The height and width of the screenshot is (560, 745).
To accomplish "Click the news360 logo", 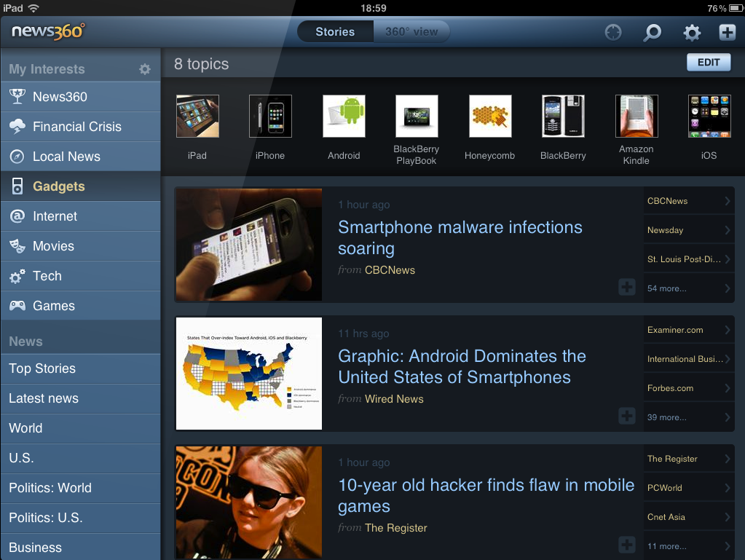I will [x=48, y=31].
